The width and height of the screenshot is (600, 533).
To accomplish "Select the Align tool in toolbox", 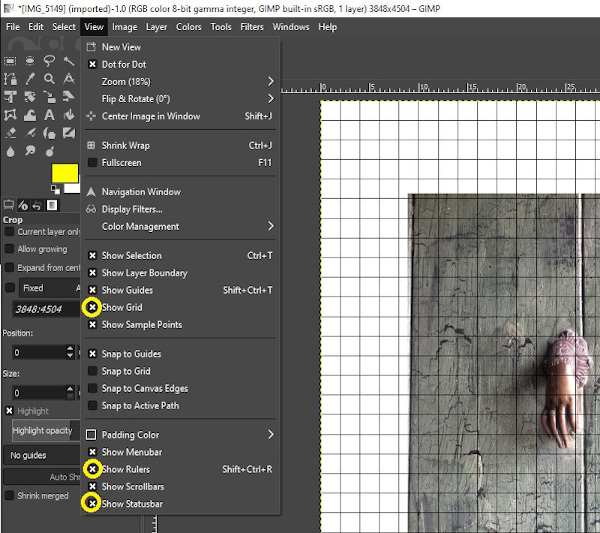I will tap(10, 97).
